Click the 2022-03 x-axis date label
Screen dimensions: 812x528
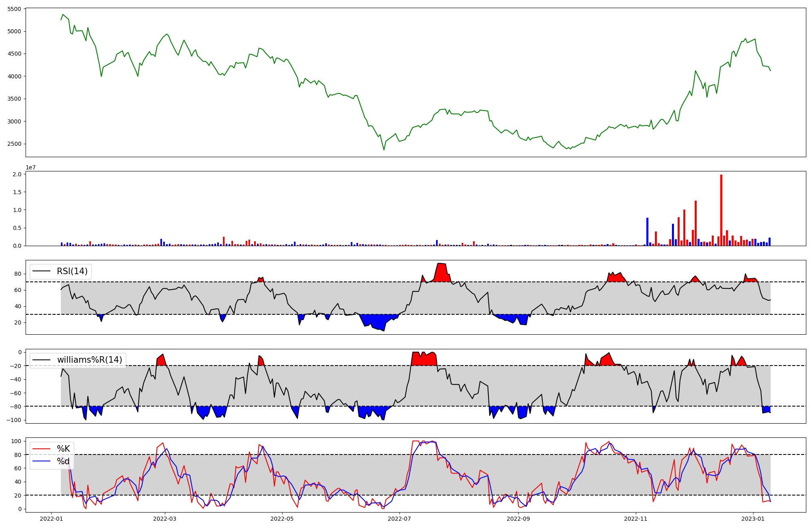tap(165, 519)
